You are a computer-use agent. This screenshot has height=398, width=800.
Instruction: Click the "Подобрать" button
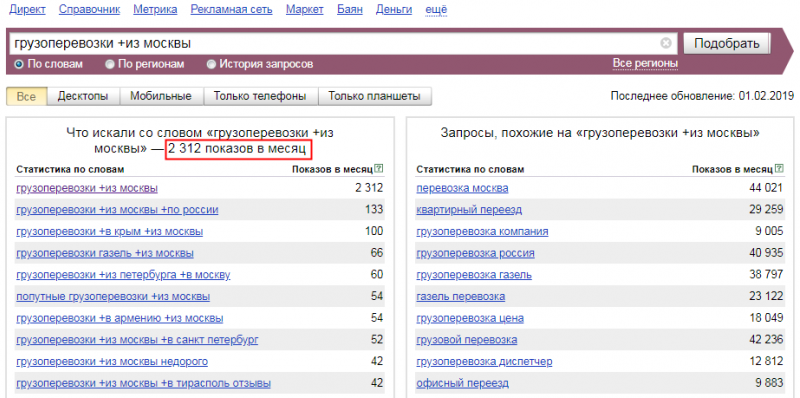(x=727, y=43)
